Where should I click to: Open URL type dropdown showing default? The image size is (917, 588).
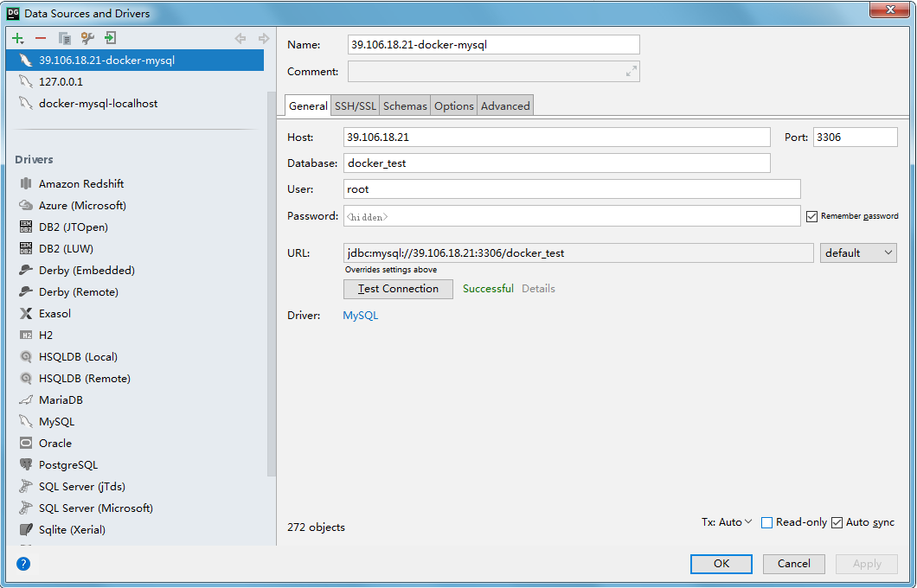(x=858, y=253)
